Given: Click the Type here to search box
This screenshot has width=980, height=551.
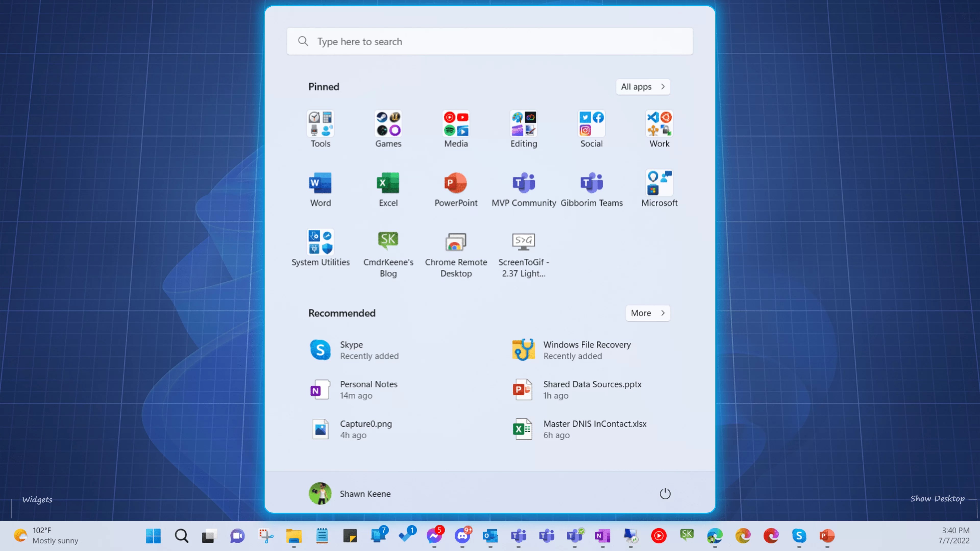Looking at the screenshot, I should (x=490, y=41).
